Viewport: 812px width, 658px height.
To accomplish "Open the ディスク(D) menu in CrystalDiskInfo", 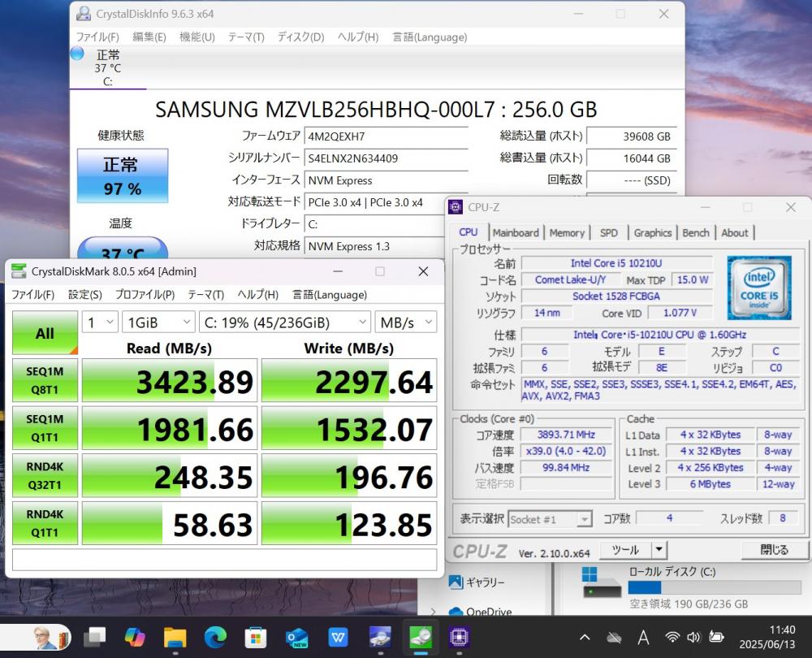I will click(x=301, y=37).
